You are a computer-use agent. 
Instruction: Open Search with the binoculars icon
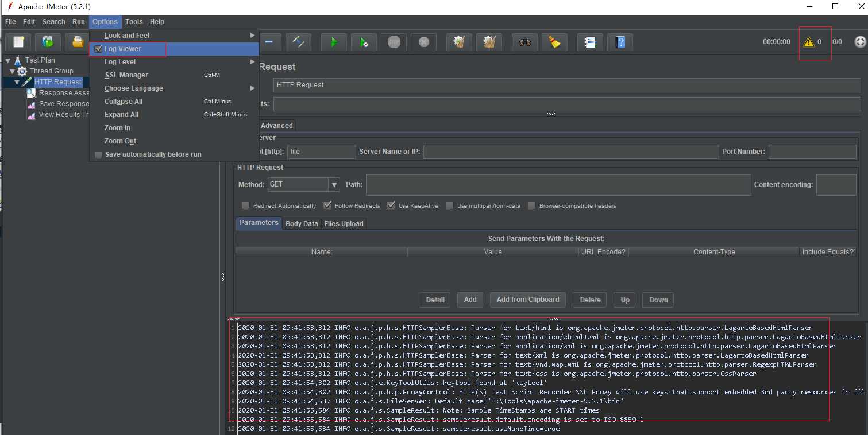[x=524, y=42]
